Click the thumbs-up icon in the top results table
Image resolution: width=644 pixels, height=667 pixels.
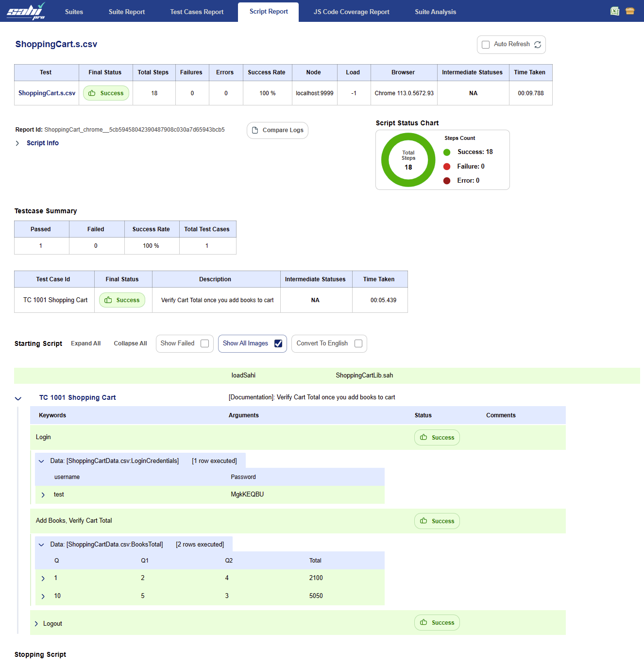(92, 93)
